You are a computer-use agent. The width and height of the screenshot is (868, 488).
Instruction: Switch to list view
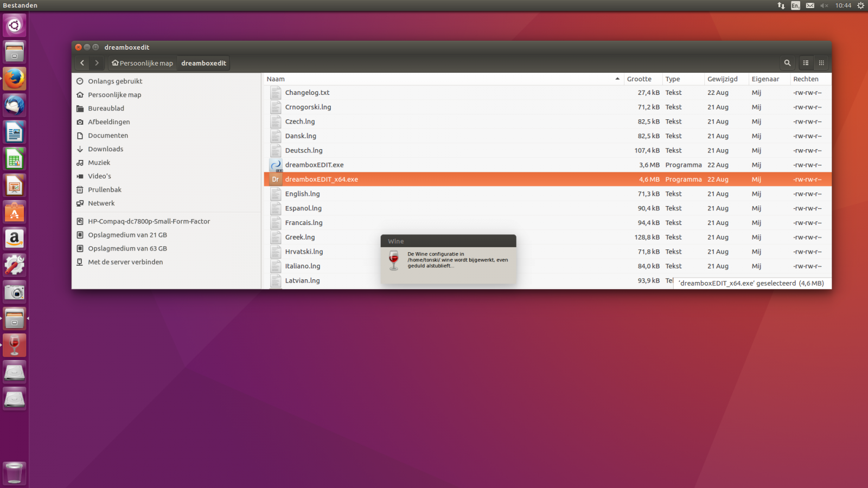click(x=806, y=63)
